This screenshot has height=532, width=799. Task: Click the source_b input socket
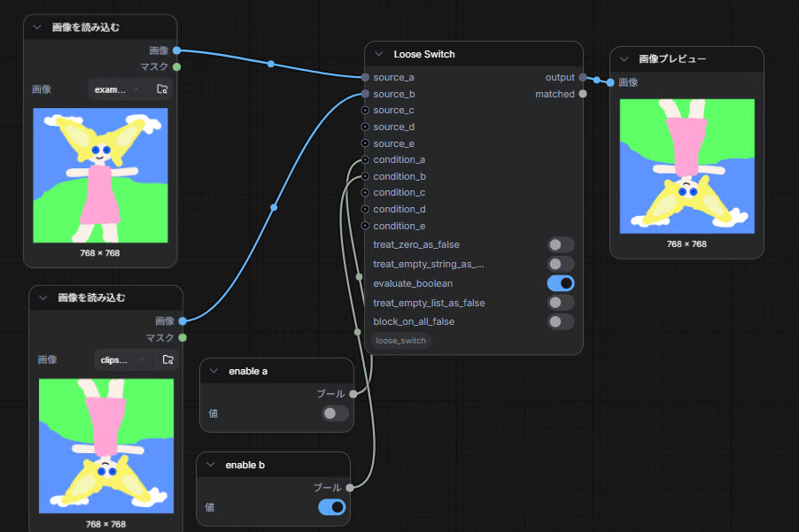click(365, 94)
